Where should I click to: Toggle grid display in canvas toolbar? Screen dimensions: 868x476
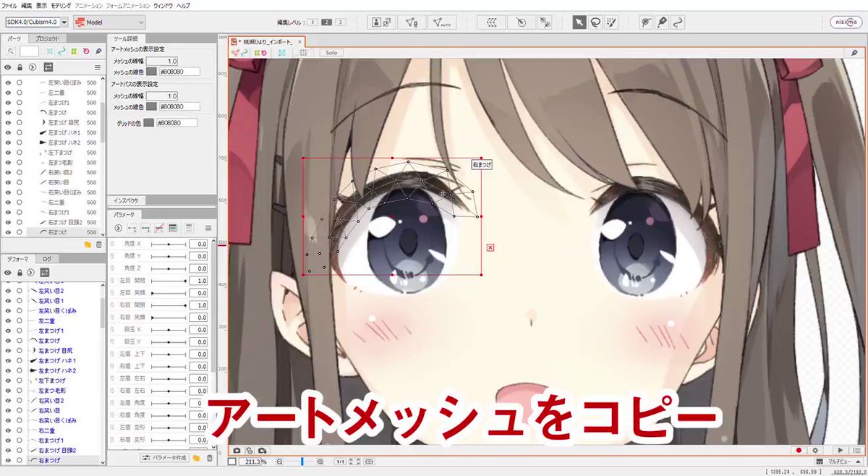[x=305, y=53]
